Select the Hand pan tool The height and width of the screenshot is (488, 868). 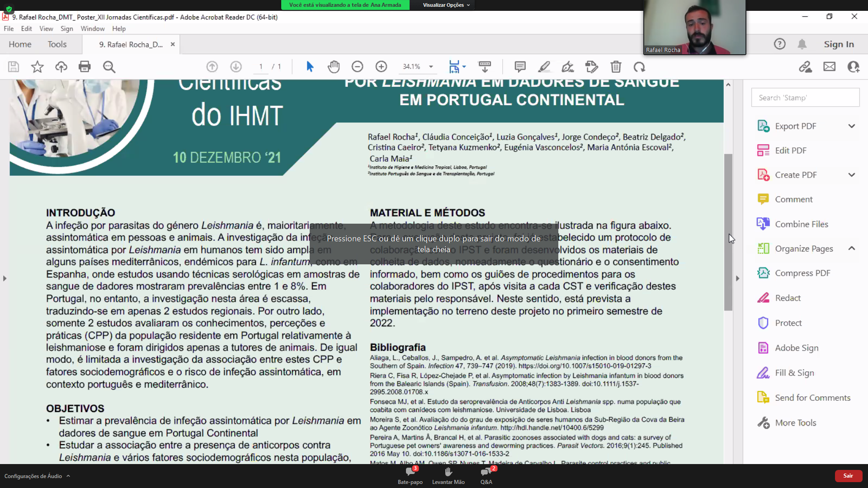click(334, 67)
